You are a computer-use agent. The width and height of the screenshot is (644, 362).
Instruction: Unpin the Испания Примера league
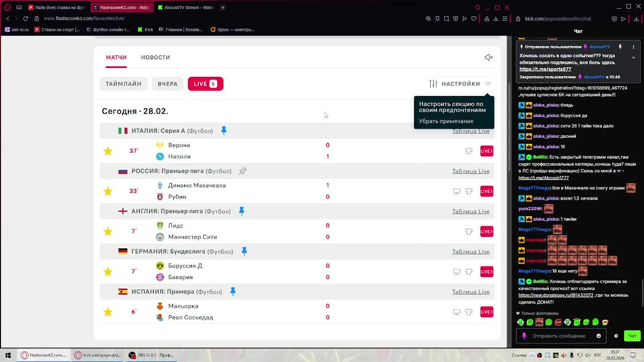pos(233,292)
